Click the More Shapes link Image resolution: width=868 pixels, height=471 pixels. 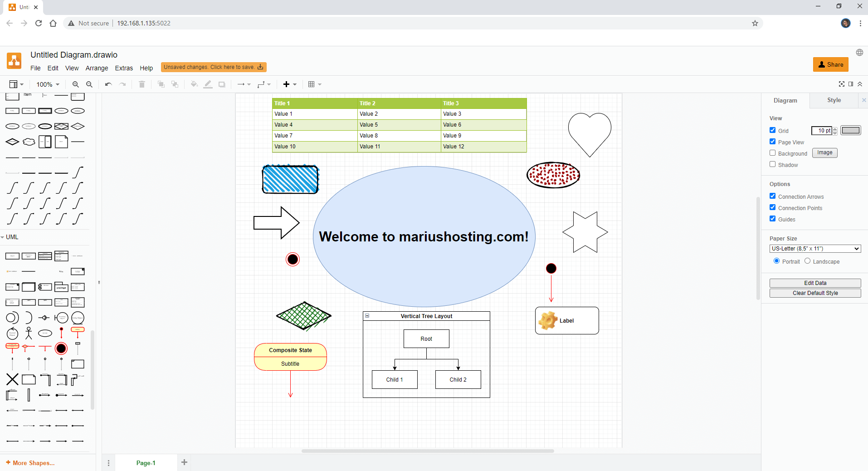tap(30, 463)
